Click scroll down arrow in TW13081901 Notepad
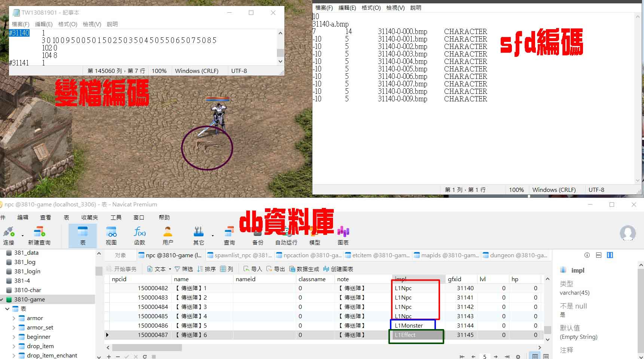644x359 pixels. tap(280, 61)
